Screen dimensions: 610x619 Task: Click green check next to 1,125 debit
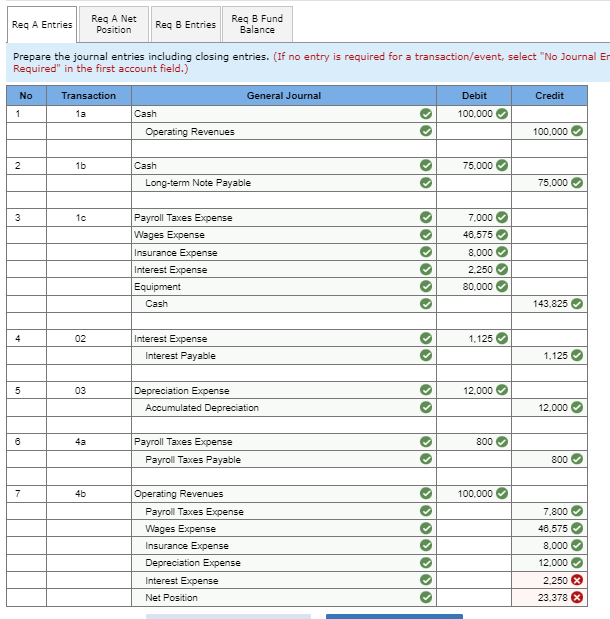(502, 338)
